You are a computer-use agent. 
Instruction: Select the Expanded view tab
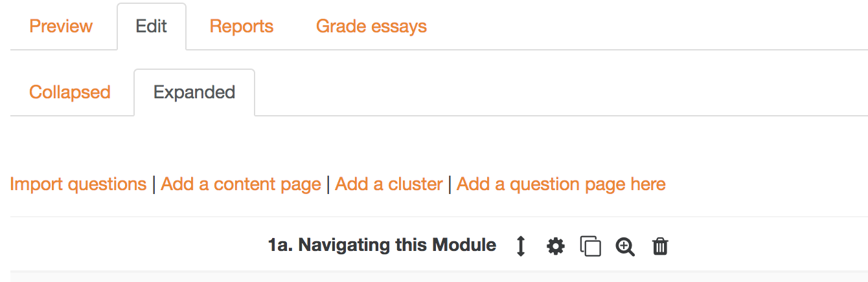click(x=194, y=92)
